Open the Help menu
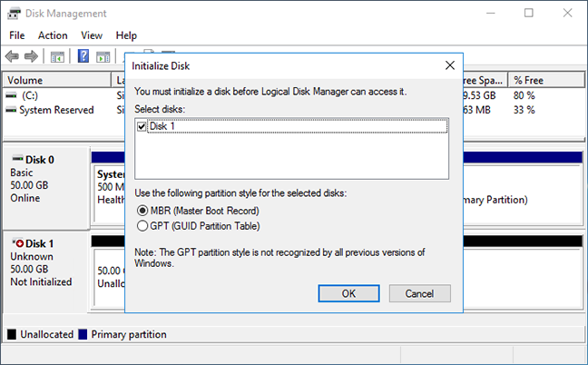The height and width of the screenshot is (365, 588). [x=126, y=35]
